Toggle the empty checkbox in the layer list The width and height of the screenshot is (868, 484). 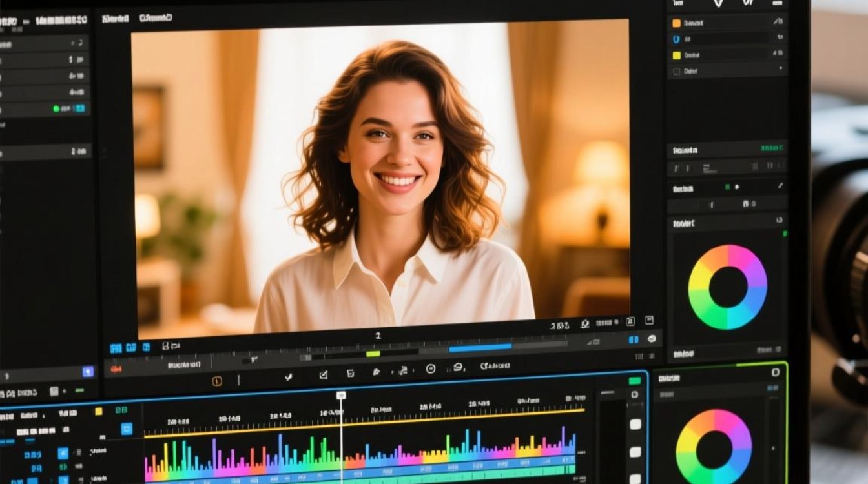676,72
